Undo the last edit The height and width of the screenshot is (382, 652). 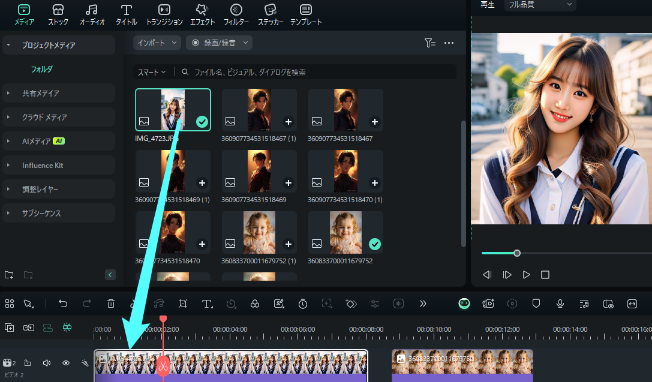(63, 303)
